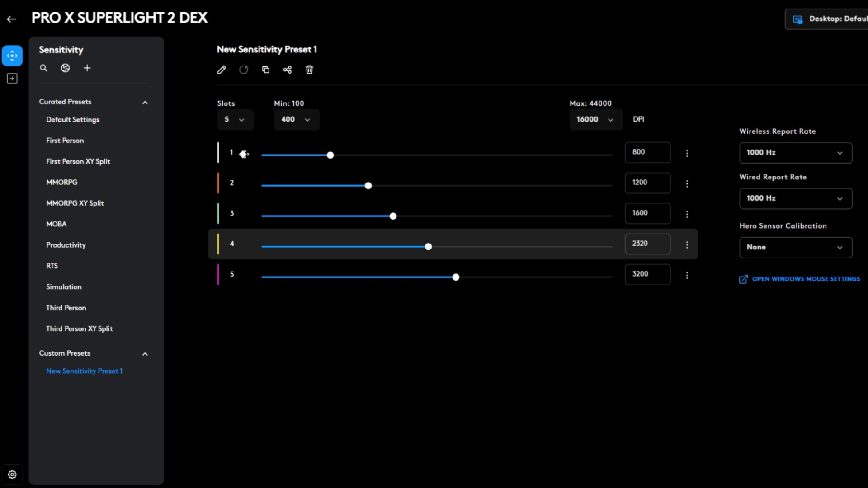Collapse the Custom Presets section

[x=145, y=354]
